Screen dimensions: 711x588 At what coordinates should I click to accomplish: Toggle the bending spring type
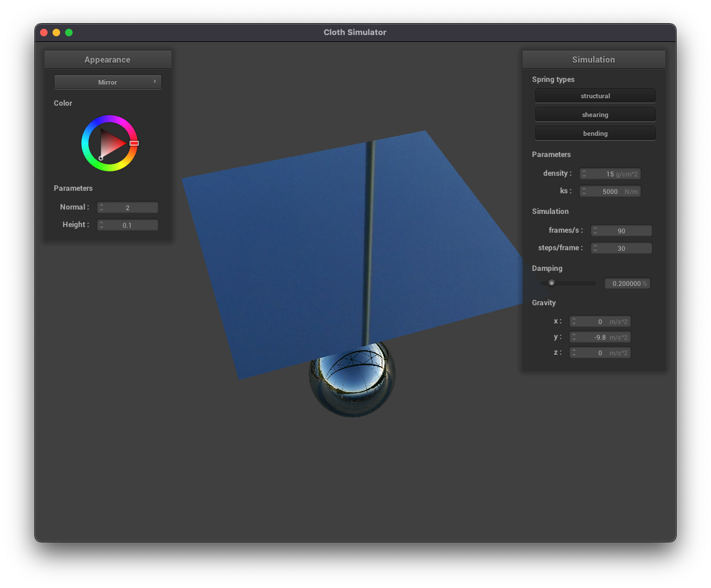pyautogui.click(x=595, y=133)
